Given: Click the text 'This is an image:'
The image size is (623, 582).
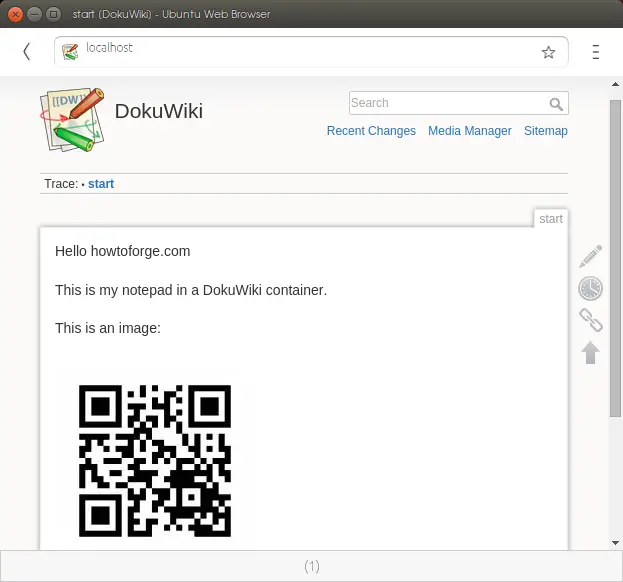Looking at the screenshot, I should tap(108, 328).
